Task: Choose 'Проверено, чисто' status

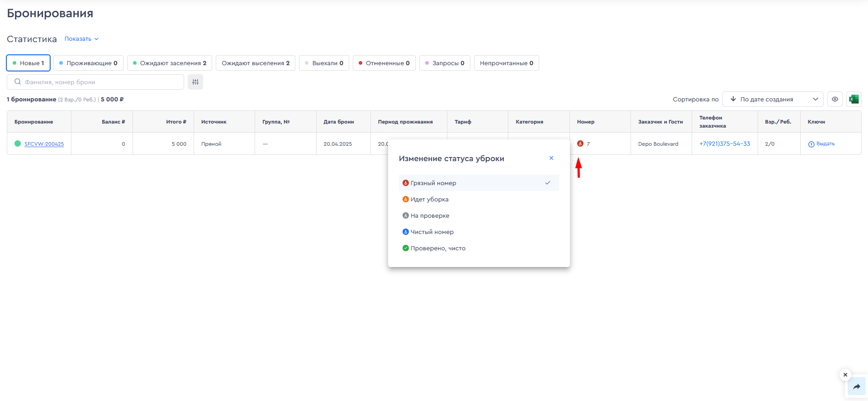Action: click(437, 248)
